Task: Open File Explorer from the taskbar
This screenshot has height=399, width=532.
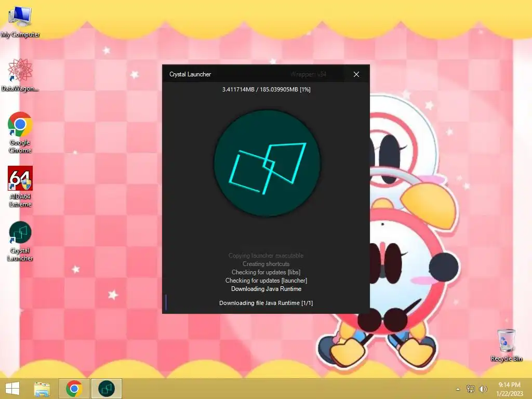Action: (42, 389)
